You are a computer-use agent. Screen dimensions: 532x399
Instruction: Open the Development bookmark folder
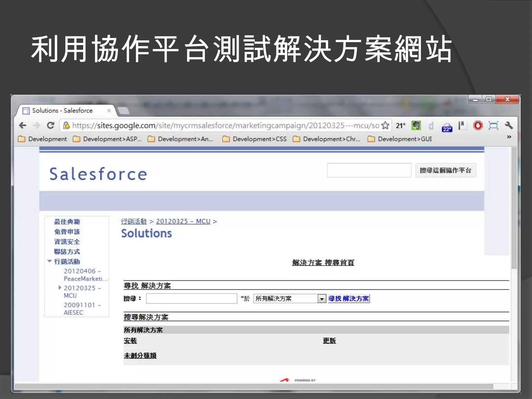click(x=43, y=139)
